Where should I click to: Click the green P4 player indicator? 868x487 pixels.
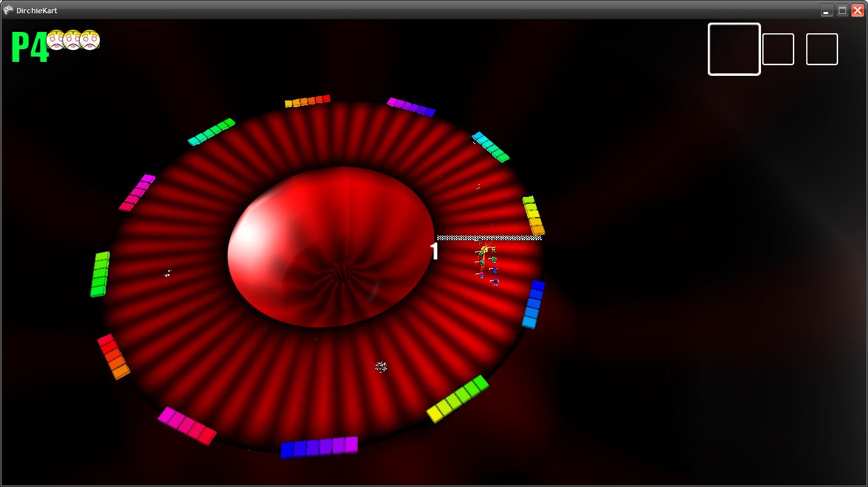tap(29, 48)
